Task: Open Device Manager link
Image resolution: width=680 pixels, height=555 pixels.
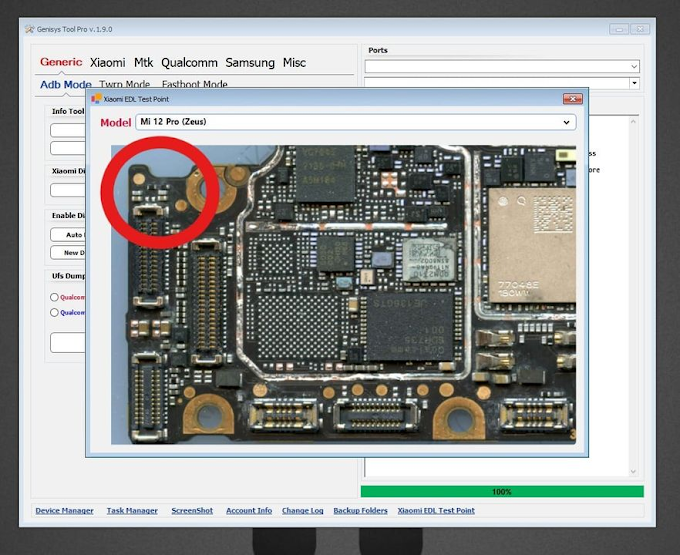Action: tap(65, 511)
